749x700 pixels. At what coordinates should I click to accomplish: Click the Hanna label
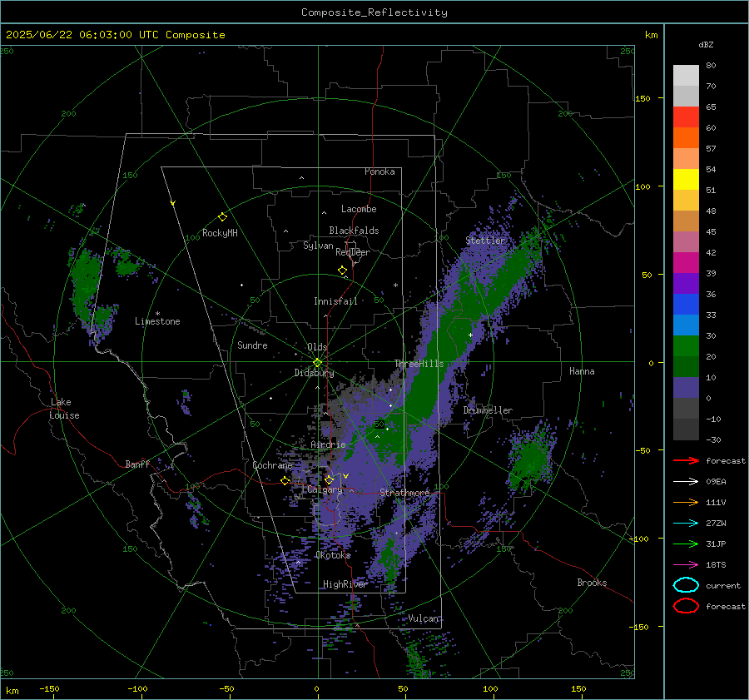point(582,370)
